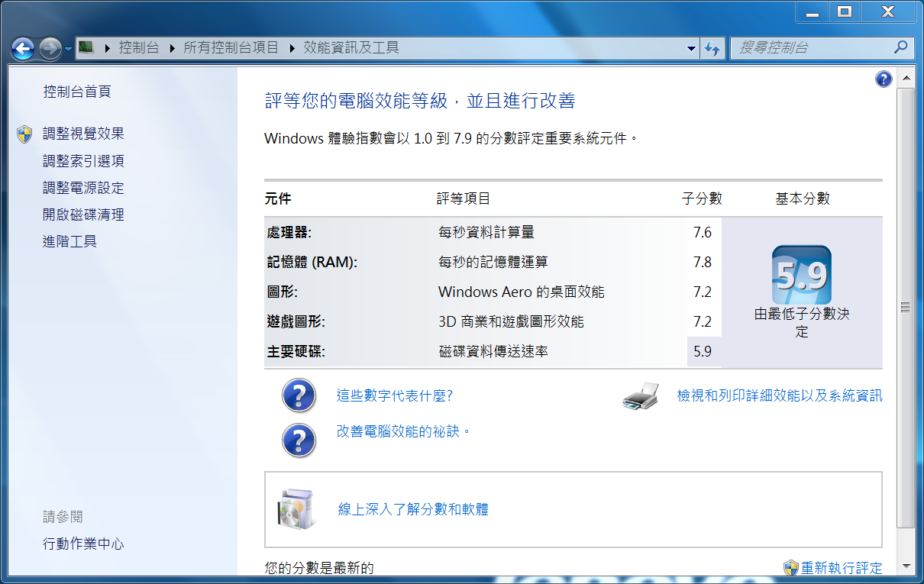Close the control panel window

[887, 12]
